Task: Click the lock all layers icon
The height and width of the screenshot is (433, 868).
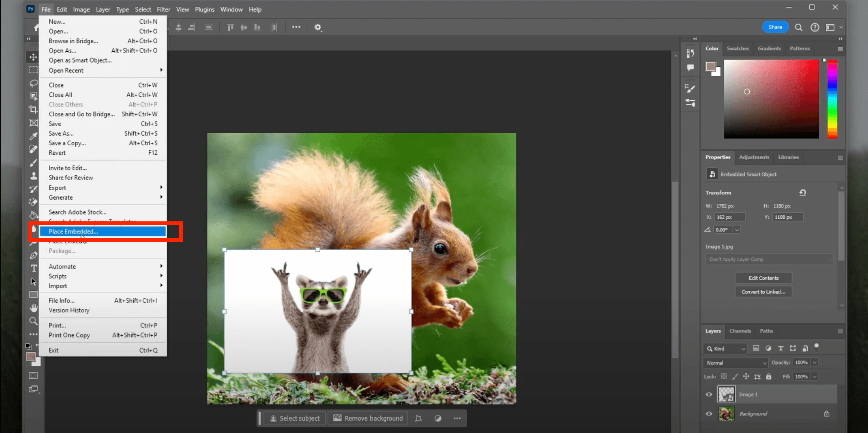Action: [x=769, y=376]
